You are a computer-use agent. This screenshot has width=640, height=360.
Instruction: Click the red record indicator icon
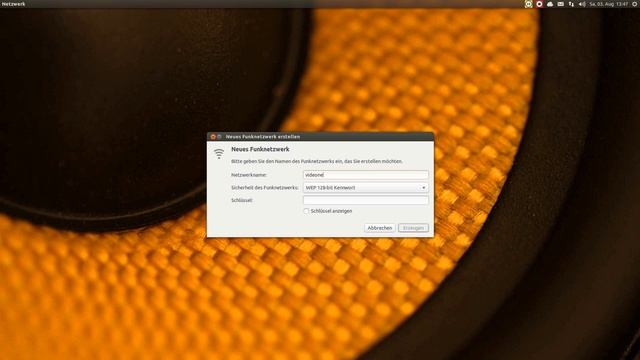pyautogui.click(x=539, y=4)
